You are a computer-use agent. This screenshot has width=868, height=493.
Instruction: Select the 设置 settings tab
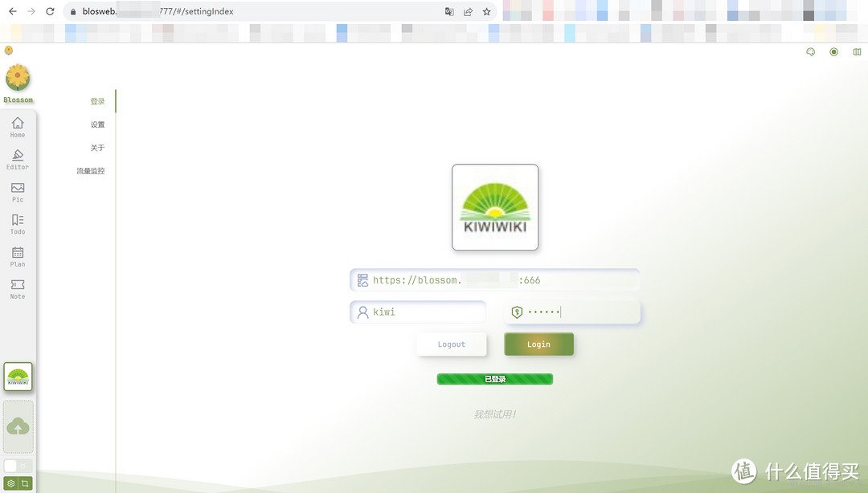[97, 124]
